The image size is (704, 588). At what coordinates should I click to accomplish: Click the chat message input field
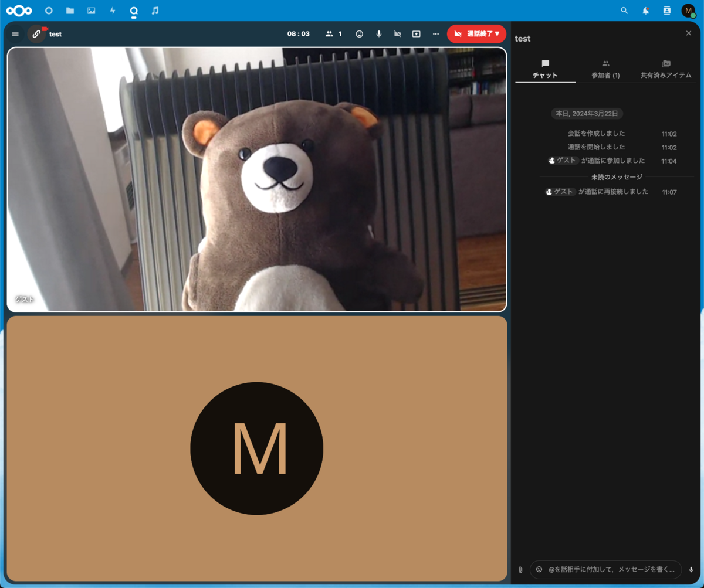tap(613, 569)
